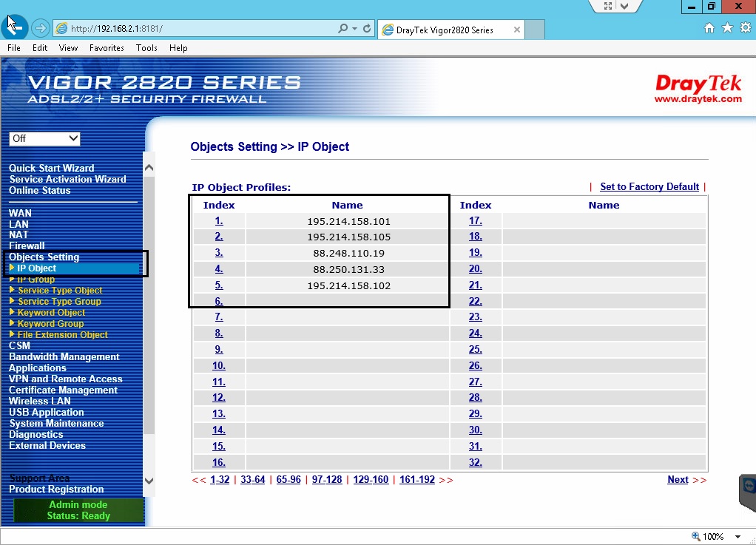Click the browser Back arrow button
Screen dimensions: 756x545
tap(15, 28)
